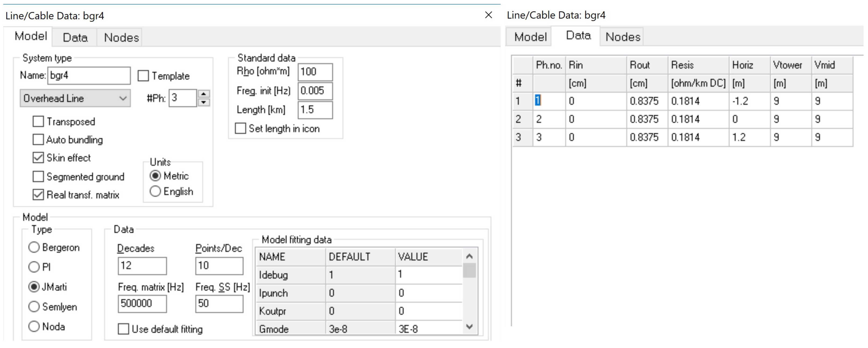Select the Bergeron model type
The image size is (868, 348).
(34, 247)
